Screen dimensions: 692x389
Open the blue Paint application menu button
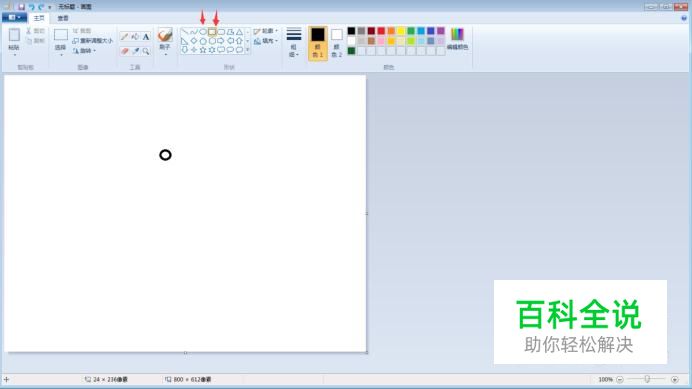point(14,18)
